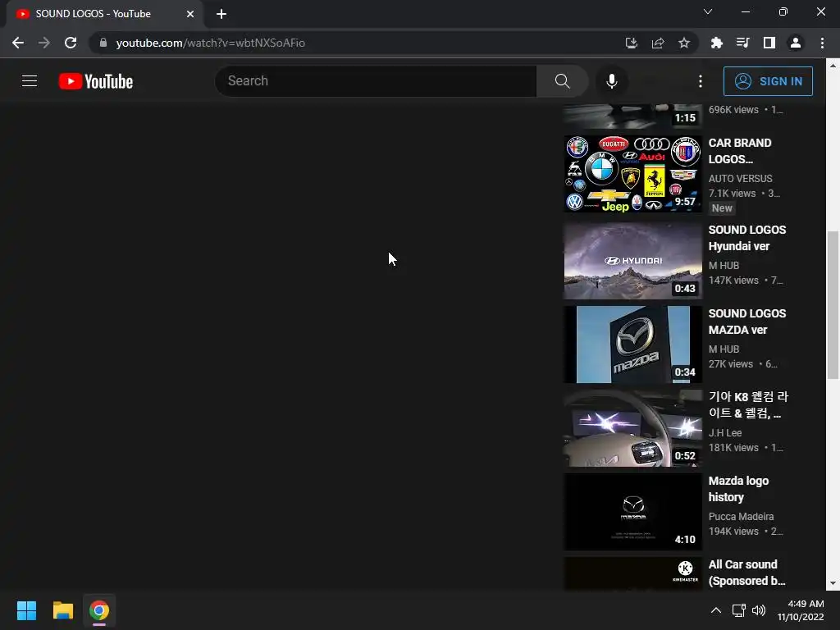Click the search magnifier button
Image resolution: width=840 pixels, height=630 pixels.
point(562,81)
